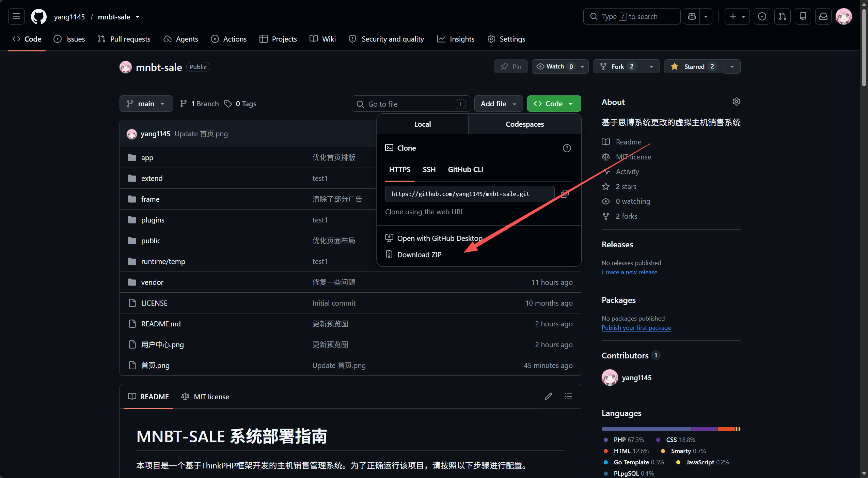View the 0 watching link
Viewport: 868px width, 478px height.
(x=633, y=201)
